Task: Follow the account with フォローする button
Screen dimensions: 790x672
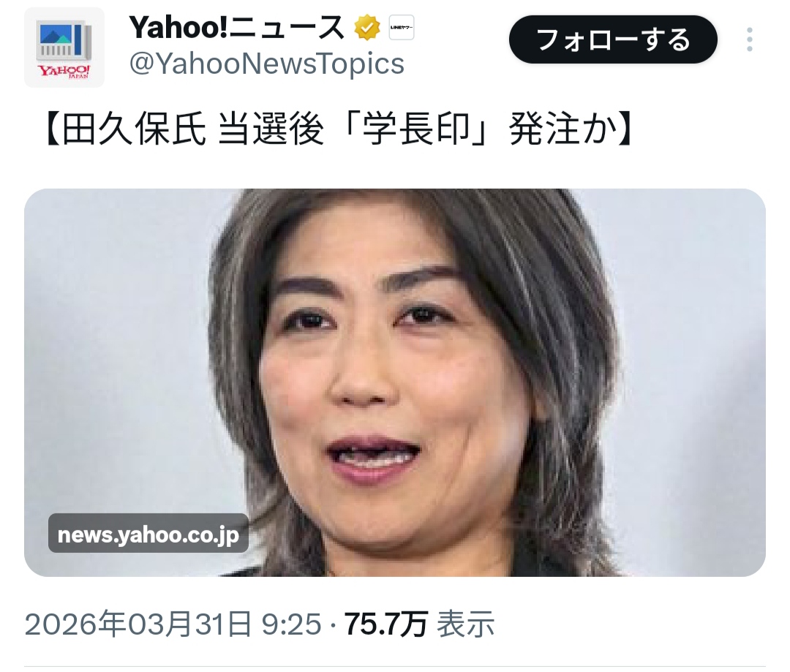Action: pos(613,39)
